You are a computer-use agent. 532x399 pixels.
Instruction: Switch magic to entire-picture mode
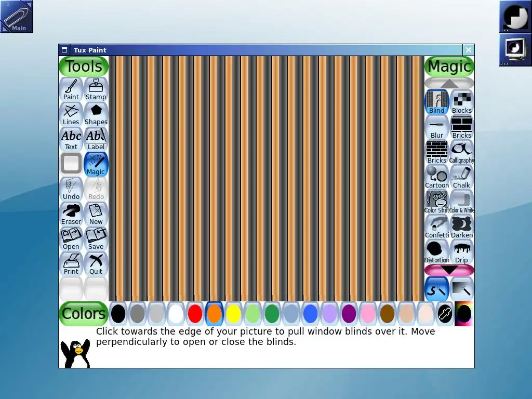(x=461, y=289)
